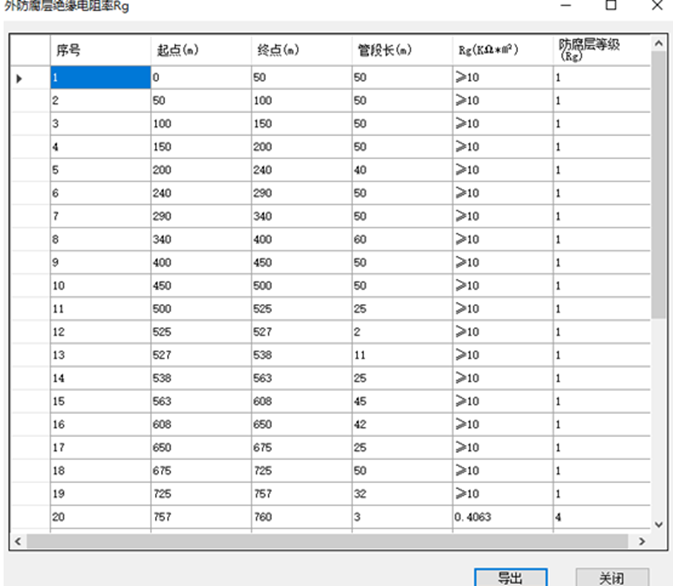
Task: Select the highlighted 序号 cell in row 1
Action: [100, 78]
